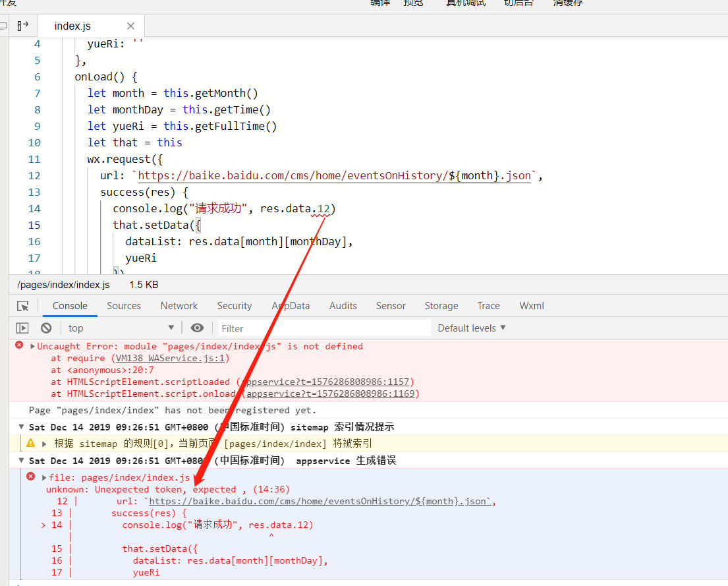Switch to the Console tab
The height and width of the screenshot is (586, 728).
pos(70,306)
